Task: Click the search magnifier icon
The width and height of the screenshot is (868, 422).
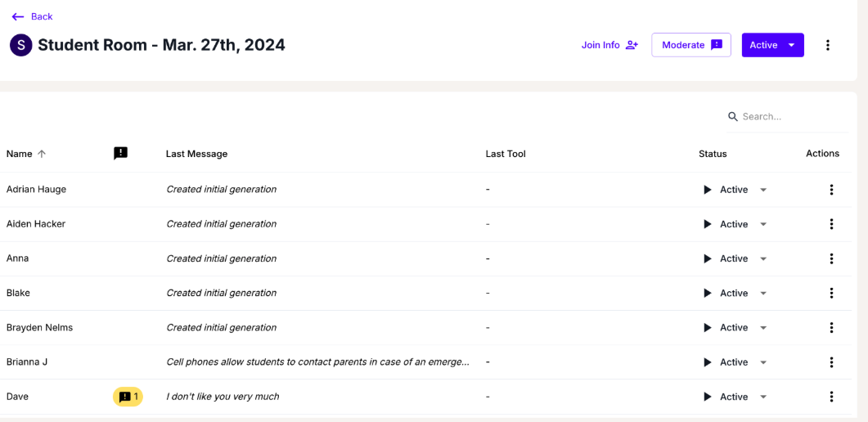Action: [733, 117]
